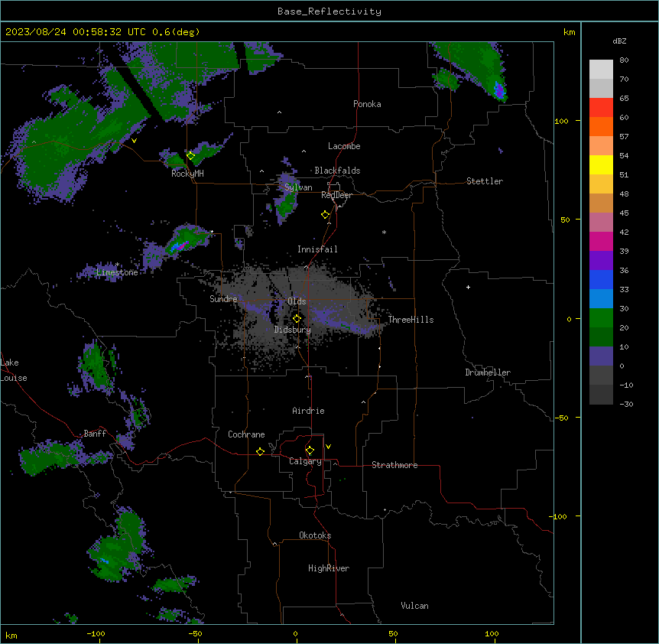Click the blue 36 dBZ legend swatch

[601, 279]
